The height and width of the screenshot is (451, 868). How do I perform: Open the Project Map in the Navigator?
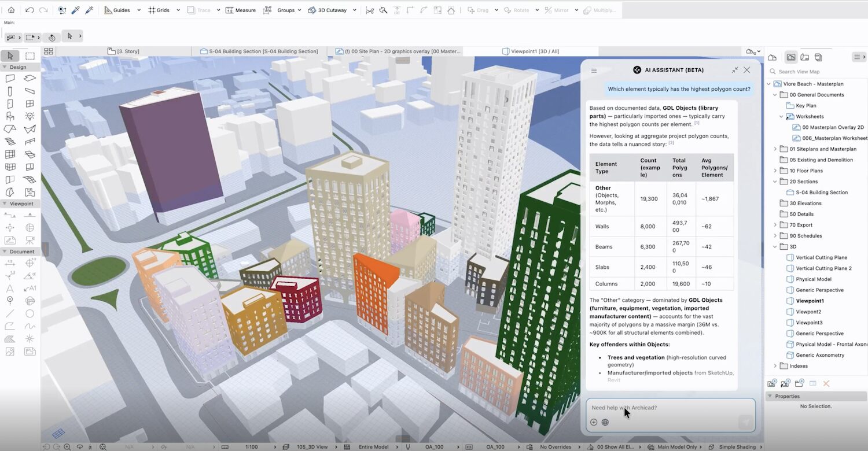(772, 57)
